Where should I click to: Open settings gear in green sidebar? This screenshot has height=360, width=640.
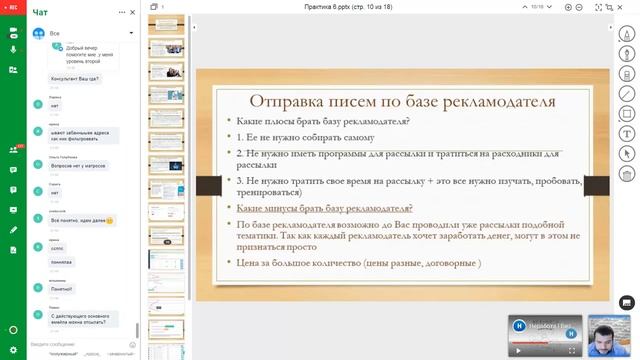(13, 350)
